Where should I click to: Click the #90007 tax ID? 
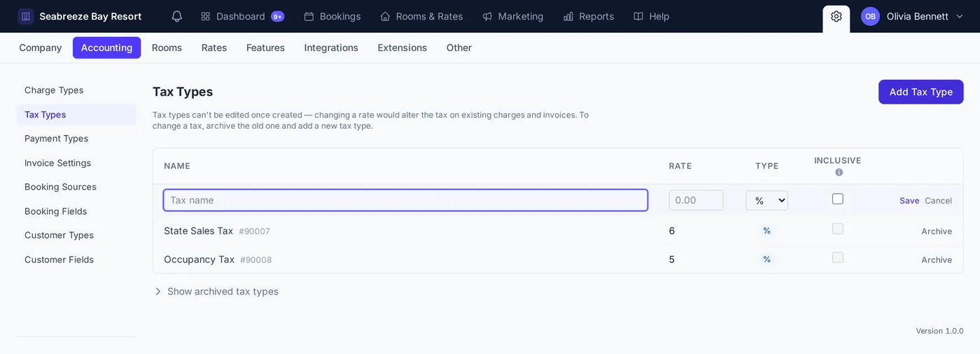tap(254, 232)
